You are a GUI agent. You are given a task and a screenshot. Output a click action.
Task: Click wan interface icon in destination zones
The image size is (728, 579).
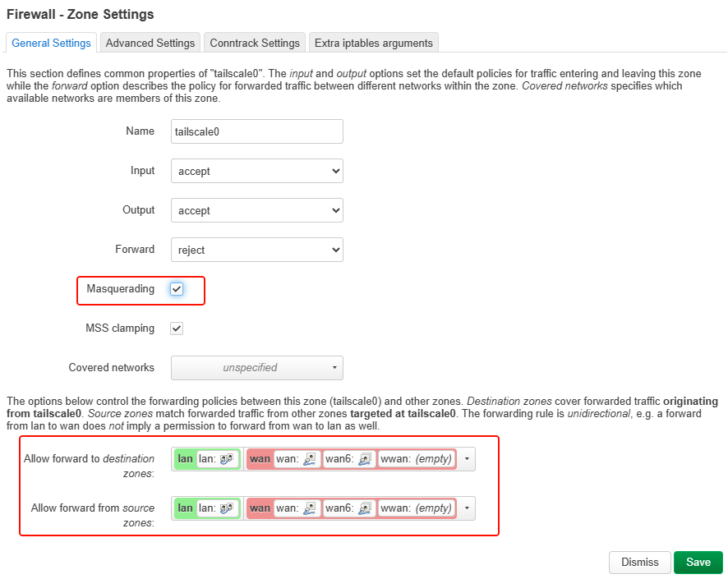pos(310,459)
